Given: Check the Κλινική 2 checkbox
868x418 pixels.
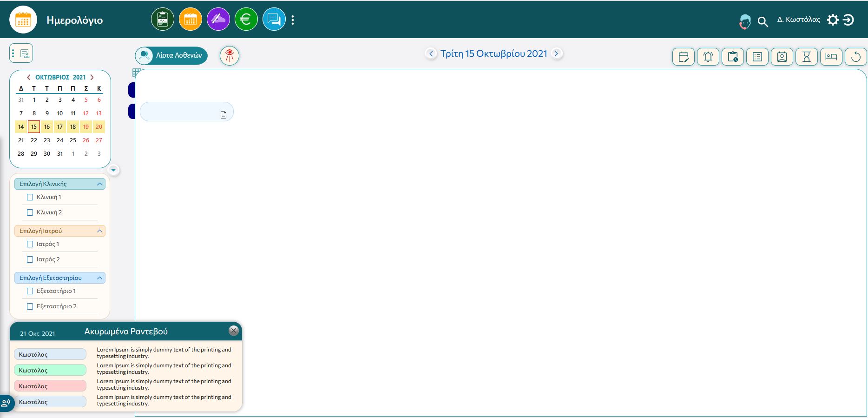Looking at the screenshot, I should click(30, 212).
